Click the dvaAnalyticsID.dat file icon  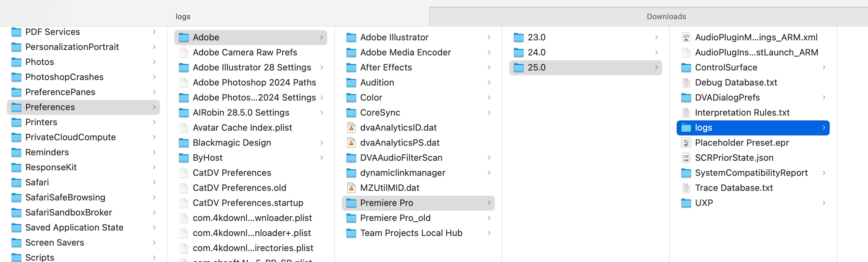point(351,128)
